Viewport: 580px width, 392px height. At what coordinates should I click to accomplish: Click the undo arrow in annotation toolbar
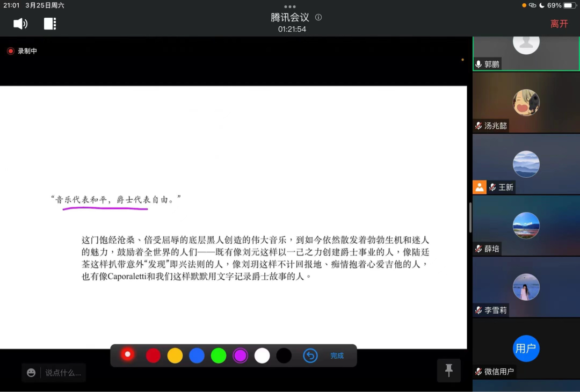click(x=310, y=355)
